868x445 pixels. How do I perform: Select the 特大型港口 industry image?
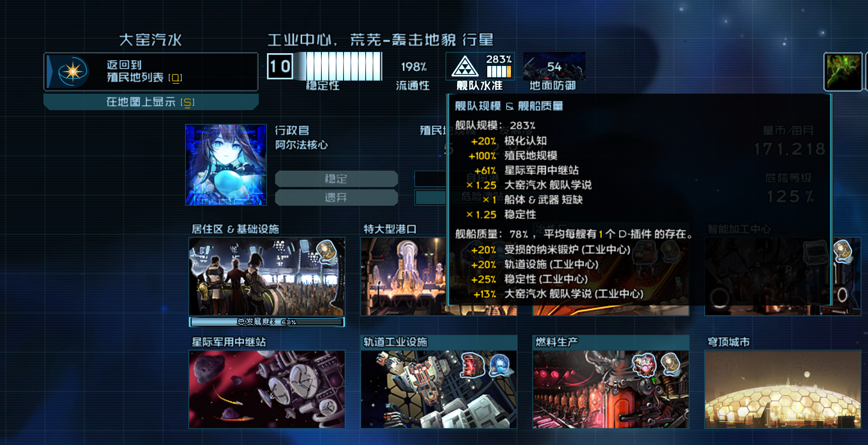[403, 276]
